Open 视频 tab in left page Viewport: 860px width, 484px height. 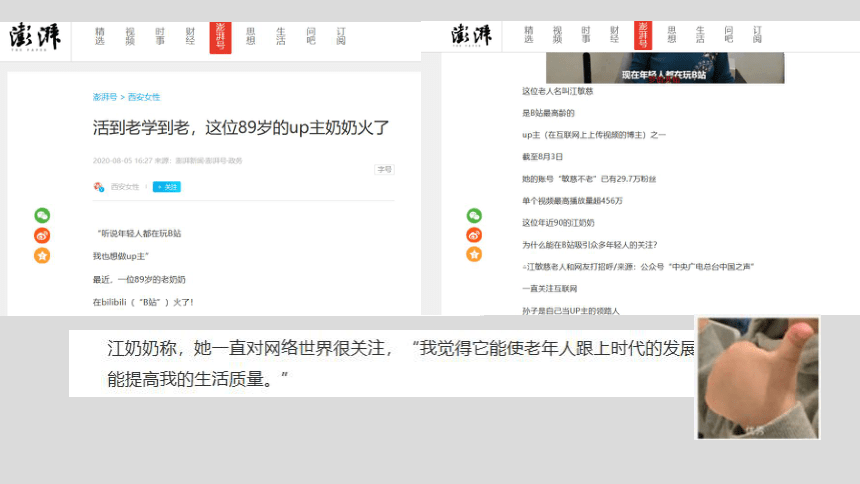[x=130, y=36]
